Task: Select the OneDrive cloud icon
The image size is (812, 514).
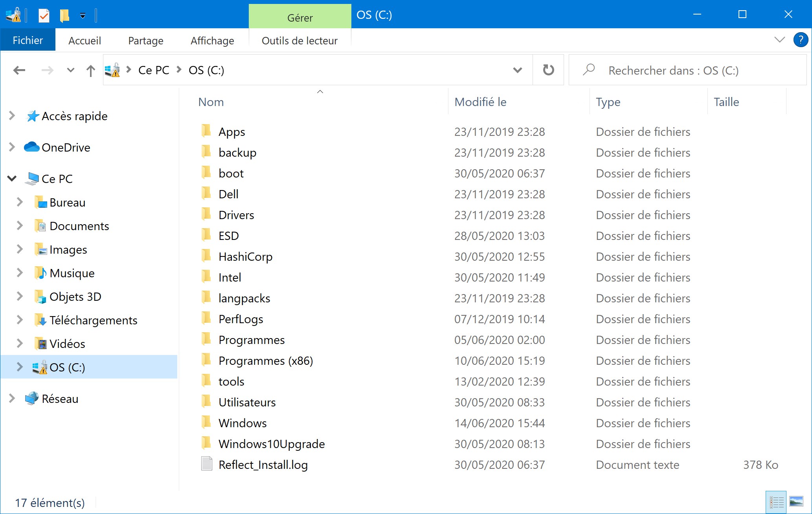Action: pyautogui.click(x=32, y=147)
